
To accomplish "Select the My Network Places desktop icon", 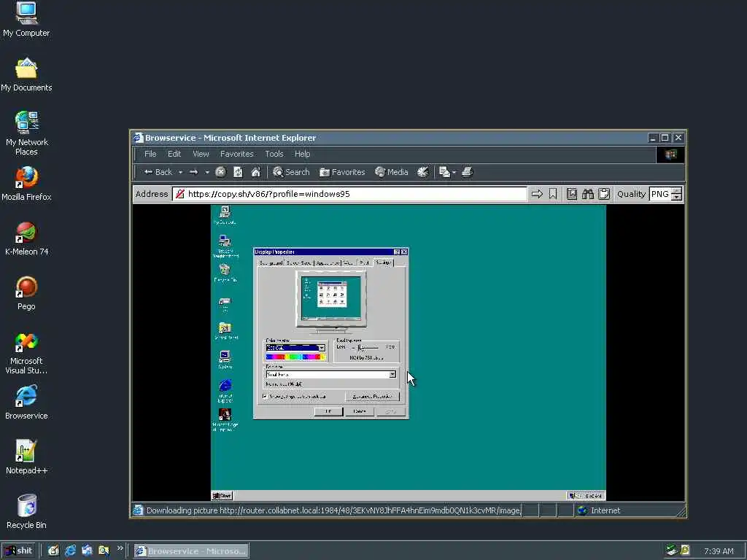I will [26, 133].
